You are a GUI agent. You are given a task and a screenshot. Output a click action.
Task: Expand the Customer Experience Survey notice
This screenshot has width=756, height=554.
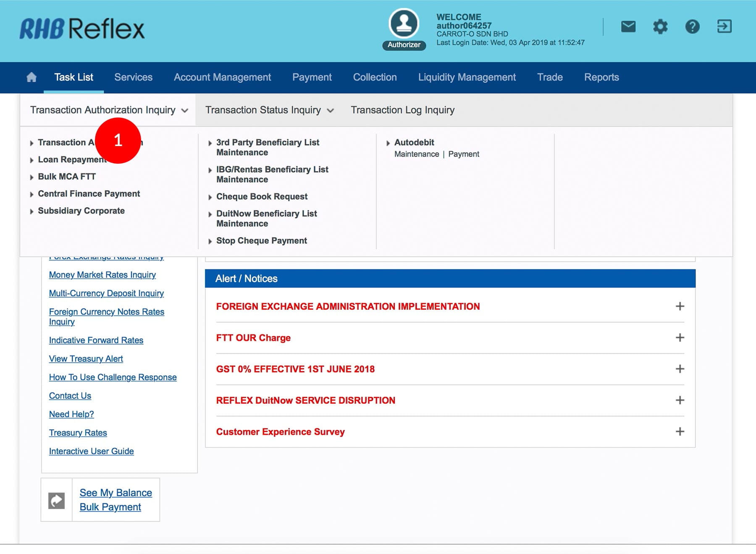point(680,431)
